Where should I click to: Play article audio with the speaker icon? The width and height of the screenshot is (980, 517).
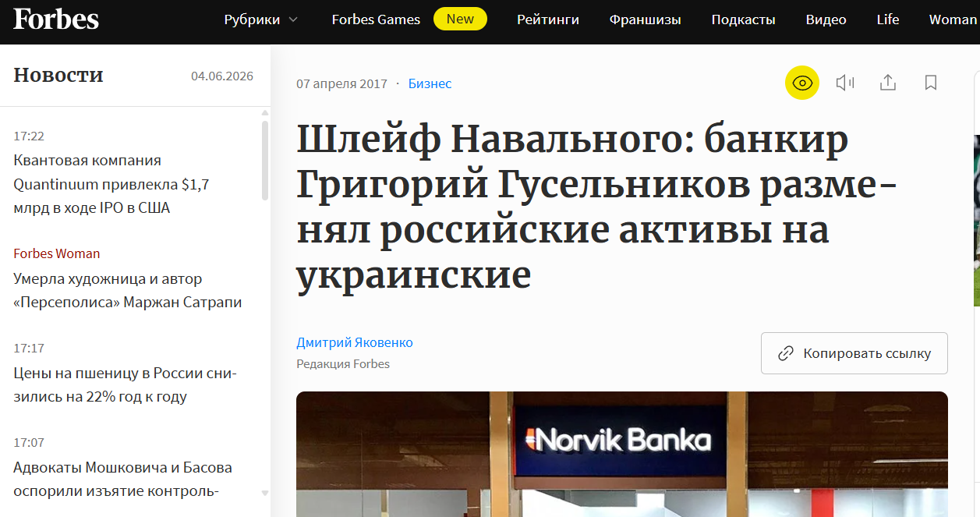845,83
